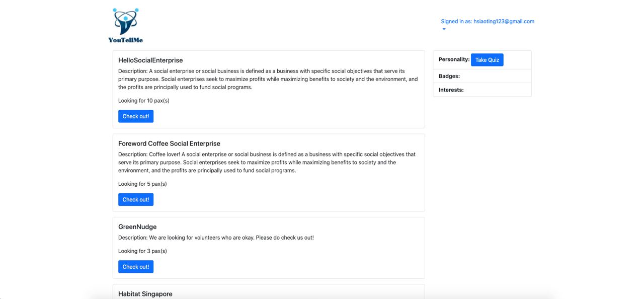This screenshot has width=644, height=299.
Task: Click 'Looking for 3 pax(s)' text
Action: [142, 251]
